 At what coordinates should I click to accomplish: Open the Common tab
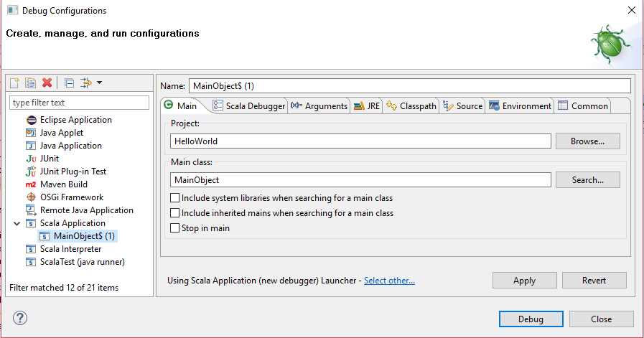583,106
